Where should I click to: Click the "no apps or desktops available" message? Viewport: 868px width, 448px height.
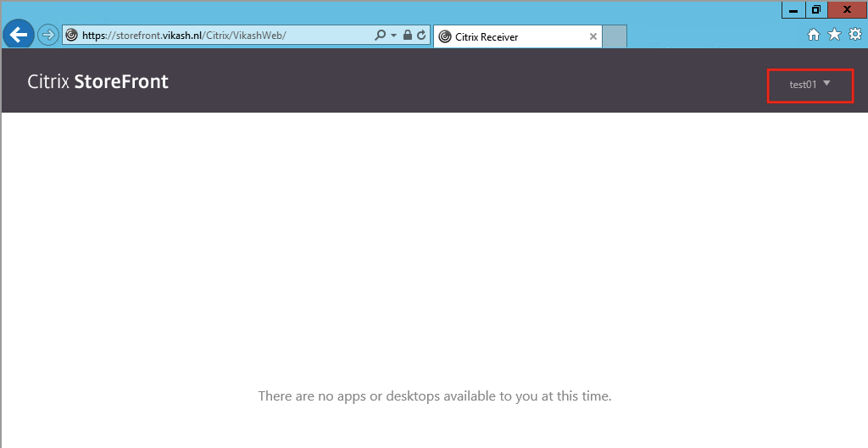coord(435,396)
